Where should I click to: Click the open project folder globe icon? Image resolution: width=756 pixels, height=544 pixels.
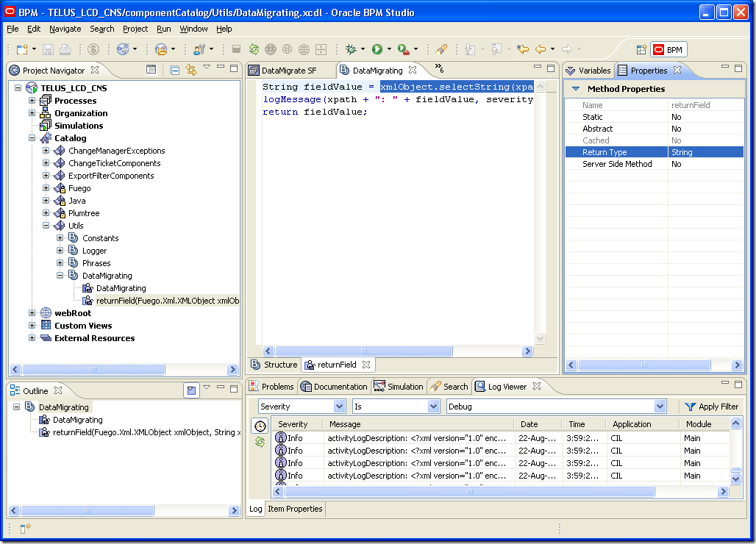tap(161, 49)
